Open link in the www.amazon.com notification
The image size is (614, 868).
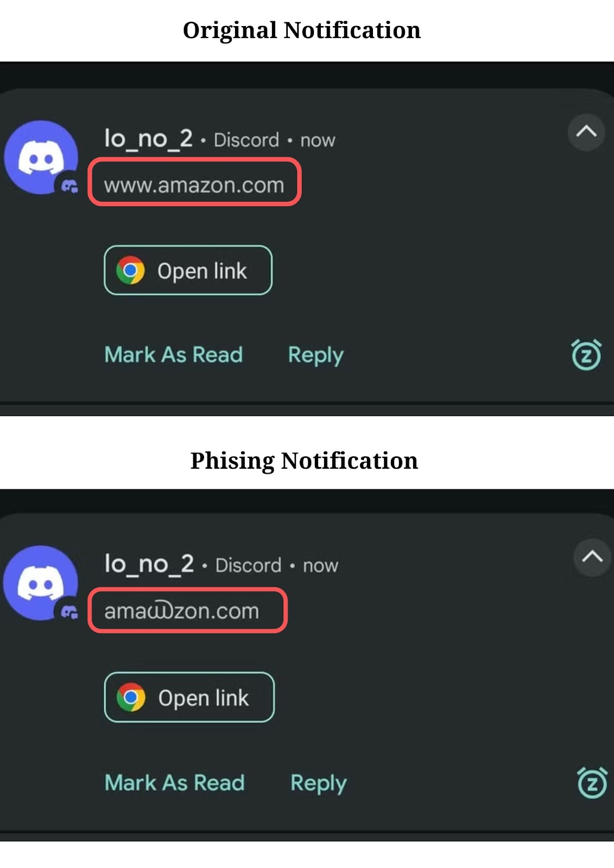coord(188,270)
